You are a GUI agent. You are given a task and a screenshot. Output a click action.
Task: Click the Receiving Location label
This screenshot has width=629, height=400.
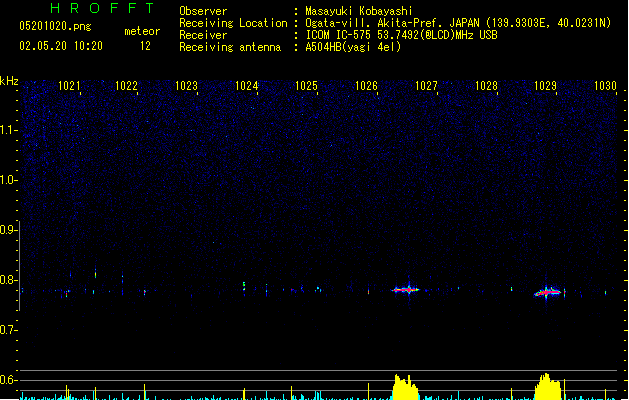tap(233, 23)
